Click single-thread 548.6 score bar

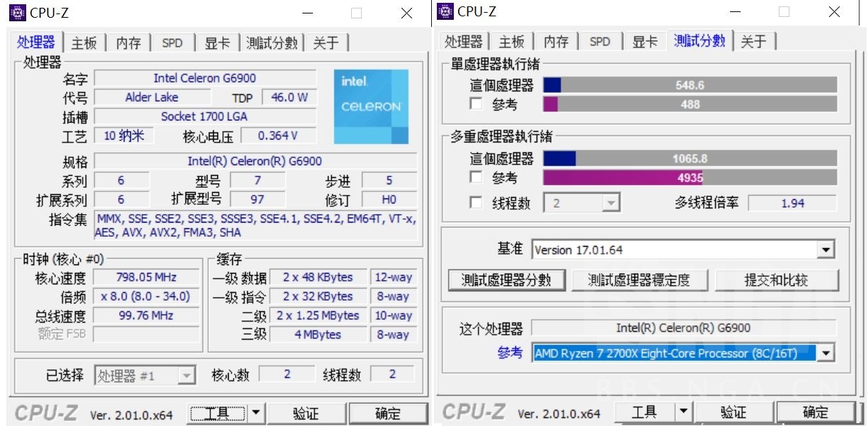tap(690, 85)
